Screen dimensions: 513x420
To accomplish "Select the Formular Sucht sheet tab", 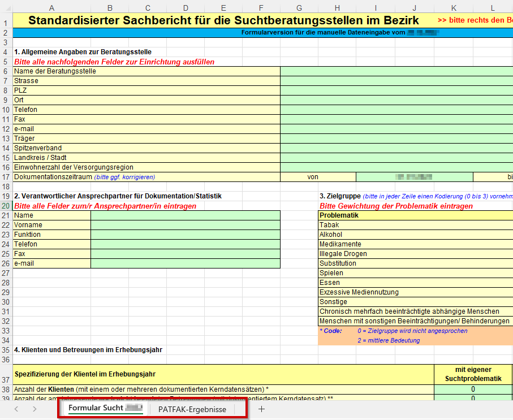I will pos(104,408).
